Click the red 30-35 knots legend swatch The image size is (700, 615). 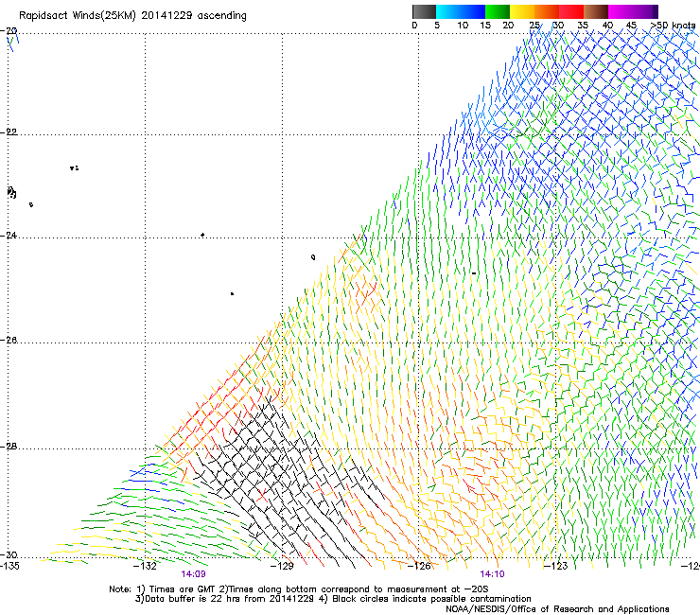tap(571, 11)
